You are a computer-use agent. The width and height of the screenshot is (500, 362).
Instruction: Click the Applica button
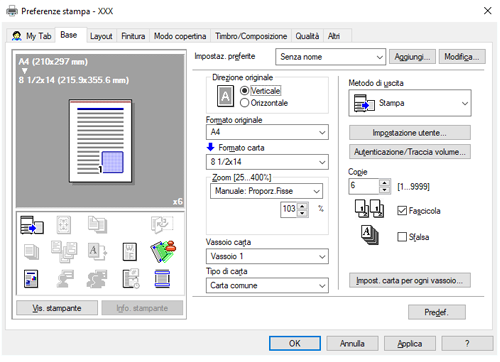[x=410, y=343]
